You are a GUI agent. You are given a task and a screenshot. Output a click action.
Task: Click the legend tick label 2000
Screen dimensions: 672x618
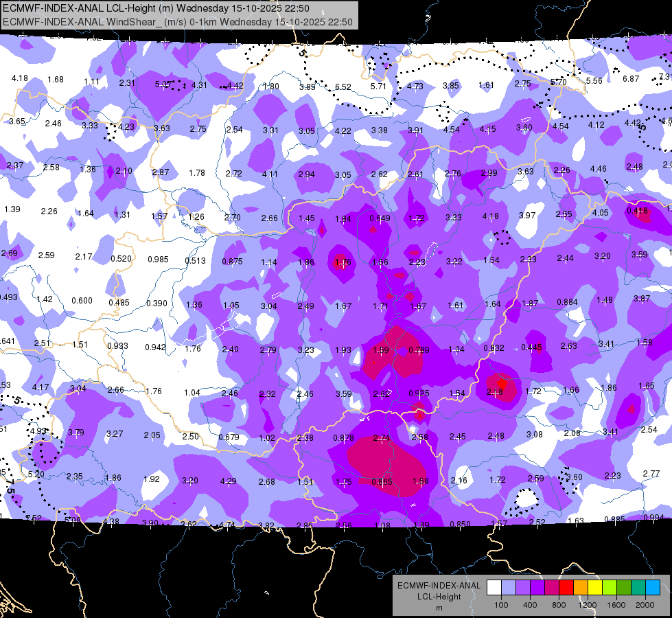point(645,605)
